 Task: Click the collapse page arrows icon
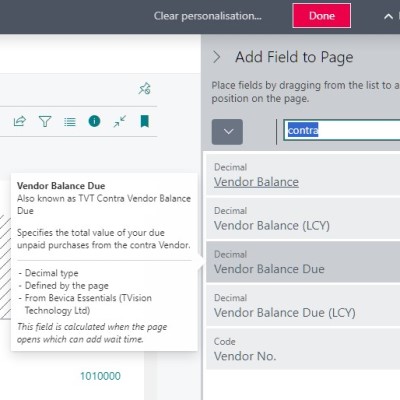pyautogui.click(x=120, y=121)
